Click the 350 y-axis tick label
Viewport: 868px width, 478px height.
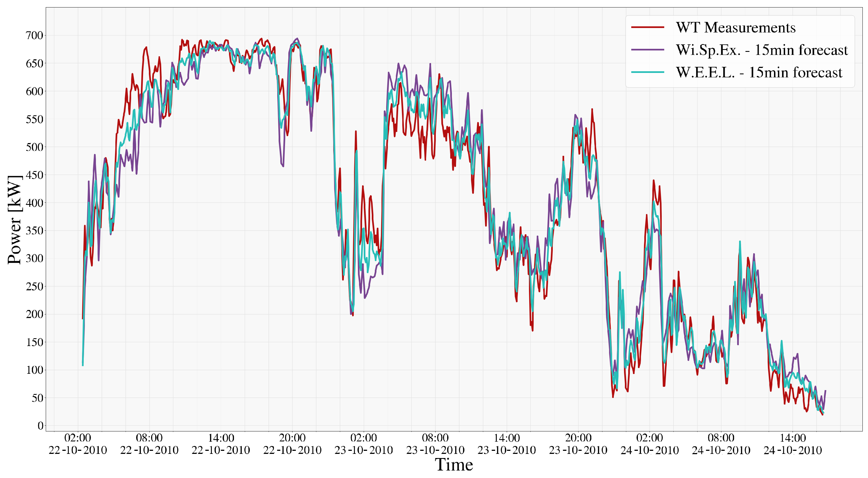tap(34, 231)
